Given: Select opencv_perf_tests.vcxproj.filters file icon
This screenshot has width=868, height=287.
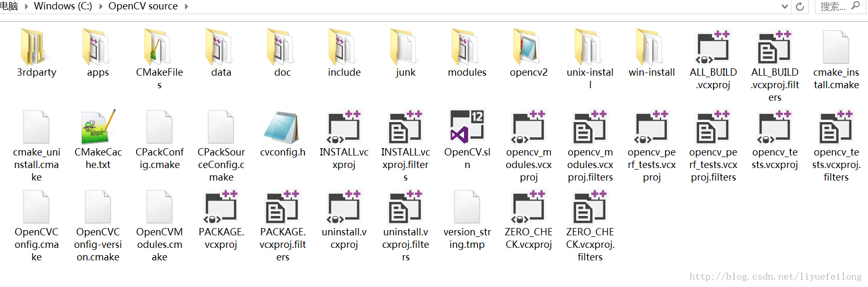Looking at the screenshot, I should (x=713, y=127).
